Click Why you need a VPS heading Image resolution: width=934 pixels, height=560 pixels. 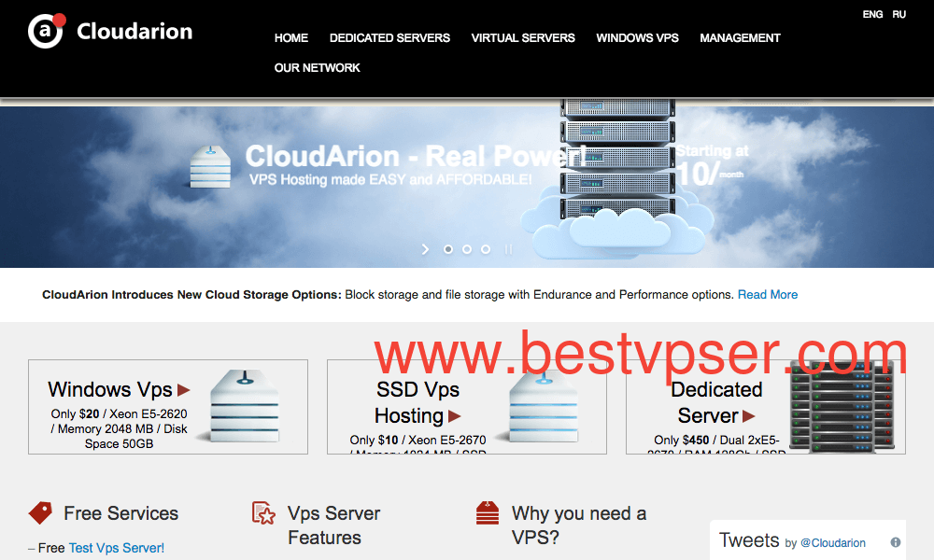[578, 525]
